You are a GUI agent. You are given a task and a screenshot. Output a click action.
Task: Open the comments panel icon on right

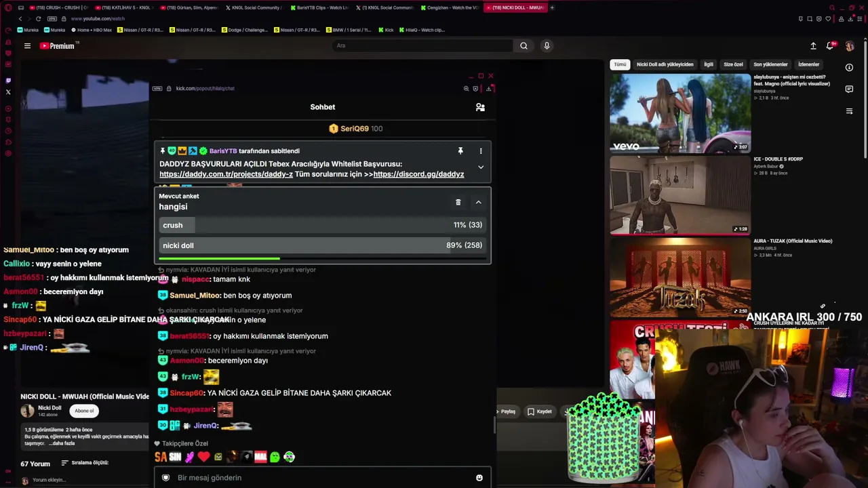click(x=849, y=89)
